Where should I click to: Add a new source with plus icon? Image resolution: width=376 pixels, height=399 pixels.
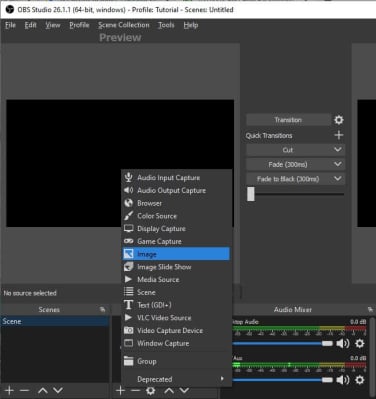click(120, 390)
